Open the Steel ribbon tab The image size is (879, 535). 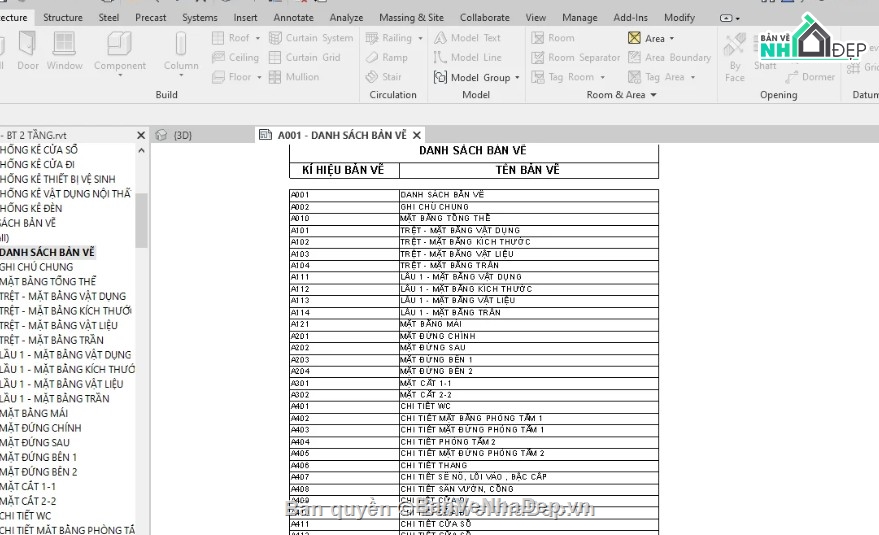pos(108,17)
